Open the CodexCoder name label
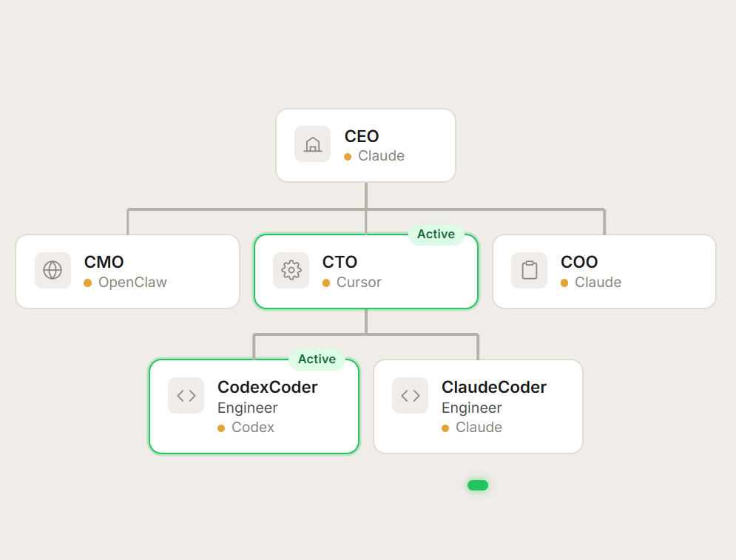Viewport: 736px width, 560px height. 267,387
